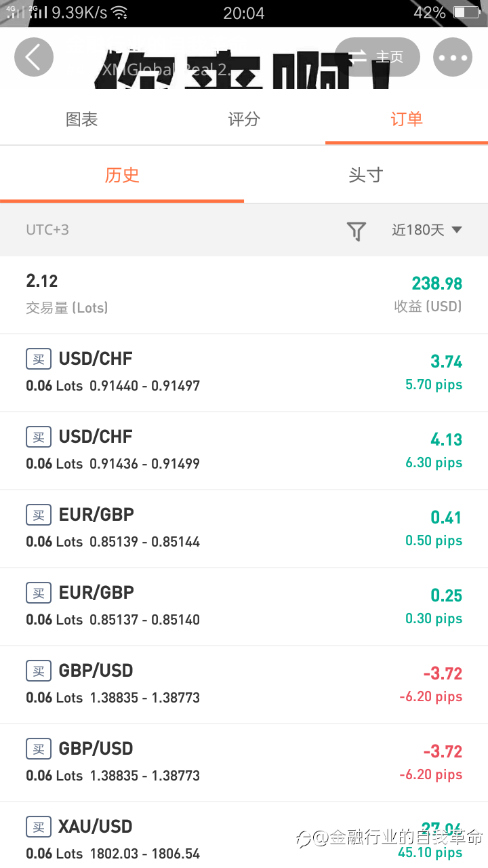This screenshot has height=868, width=488.
Task: Expand the 近180天 time range dropdown
Action: (427, 230)
